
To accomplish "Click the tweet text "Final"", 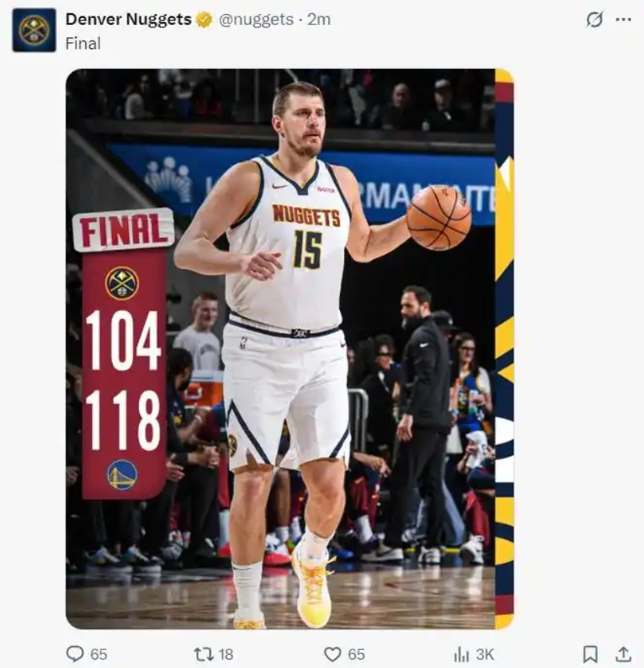I will tap(83, 44).
